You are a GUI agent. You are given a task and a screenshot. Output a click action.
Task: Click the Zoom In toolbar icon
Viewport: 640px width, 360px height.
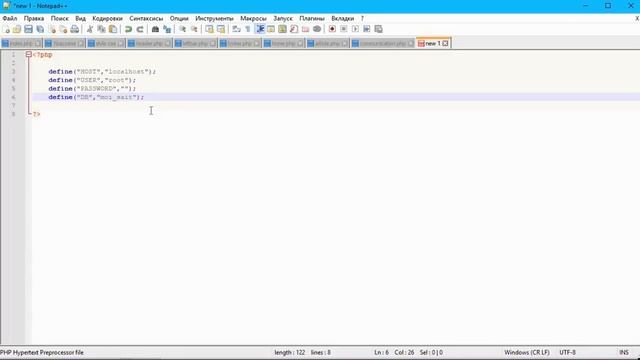click(182, 29)
